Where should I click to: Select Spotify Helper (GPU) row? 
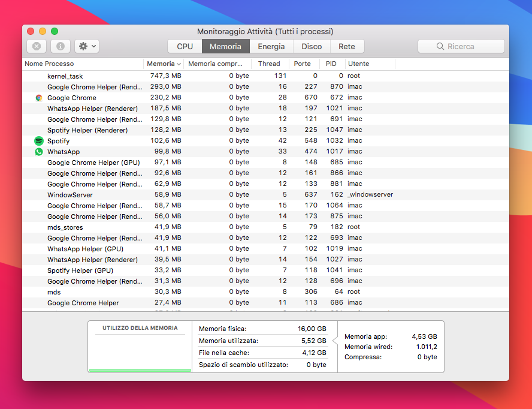pyautogui.click(x=265, y=270)
